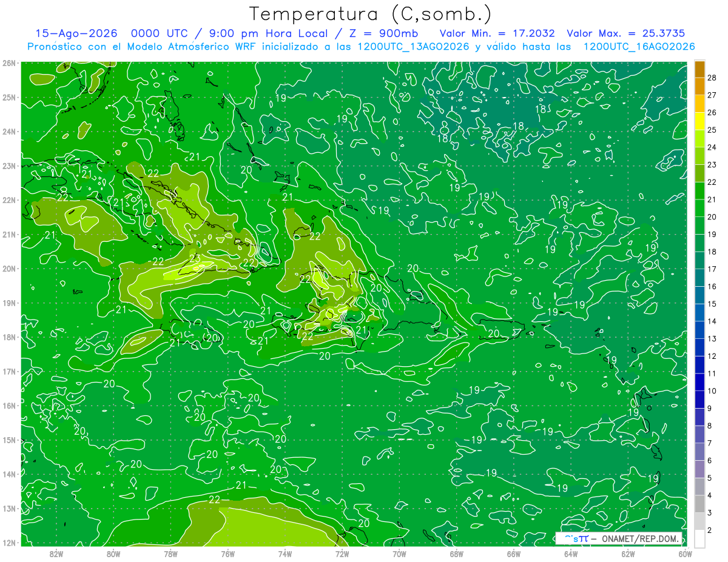Viewport: 728px width, 562px height.
Task: Click the "17N" latitude axis label
Action: pos(9,372)
